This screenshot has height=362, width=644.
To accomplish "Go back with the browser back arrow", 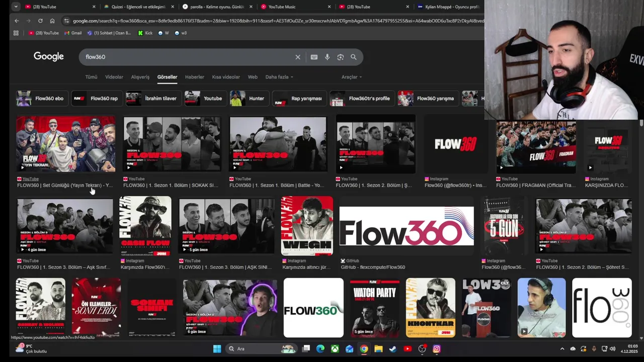I will tap(17, 21).
